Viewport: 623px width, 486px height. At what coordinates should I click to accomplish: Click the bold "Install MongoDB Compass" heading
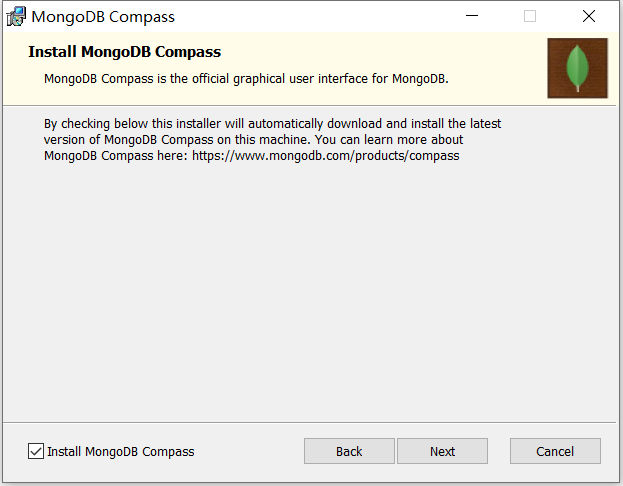[125, 52]
